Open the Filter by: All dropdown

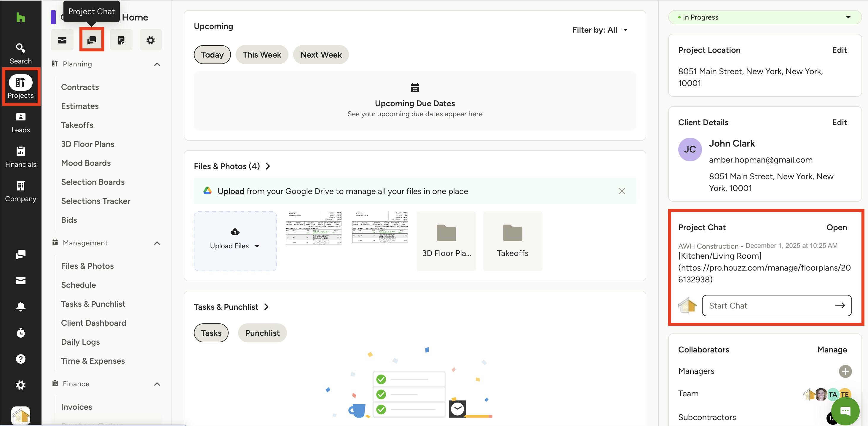[x=600, y=30]
